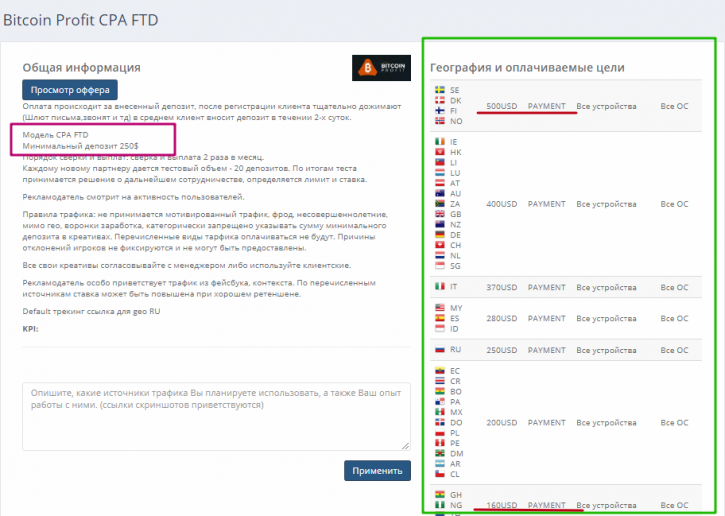
Task: Click the Poland flag icon next to PL
Action: tap(440, 433)
